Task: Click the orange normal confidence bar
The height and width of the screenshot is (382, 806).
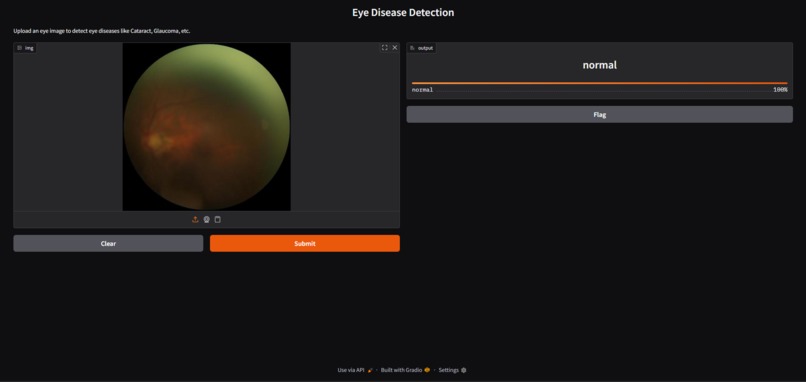Action: pyautogui.click(x=599, y=83)
